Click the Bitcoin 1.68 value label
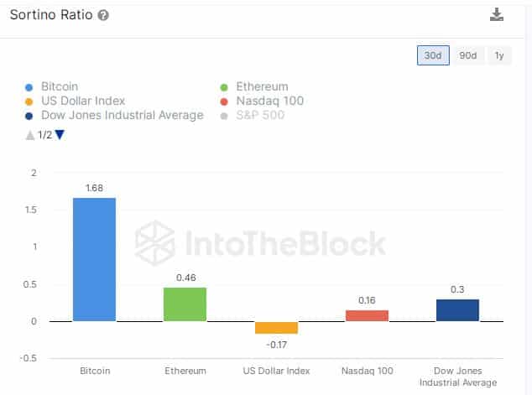 tap(94, 188)
